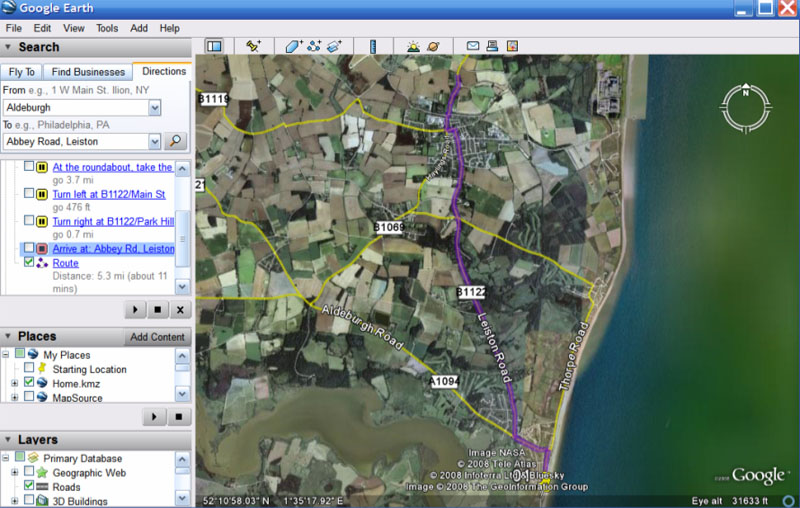
Task: Play the directions tour
Action: [x=135, y=310]
